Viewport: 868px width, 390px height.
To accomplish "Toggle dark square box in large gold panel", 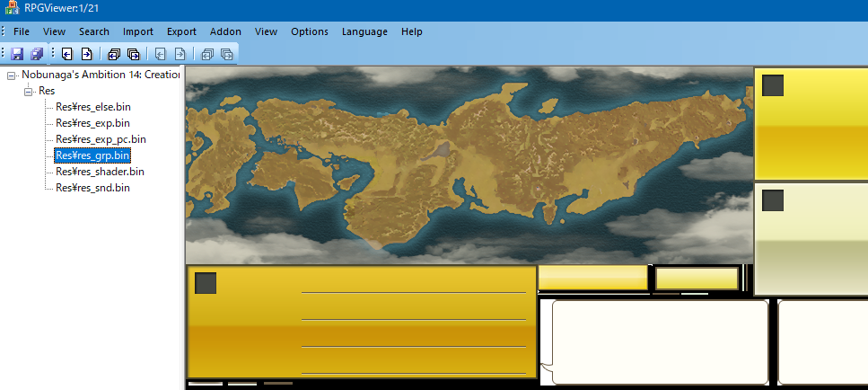I will coord(206,283).
